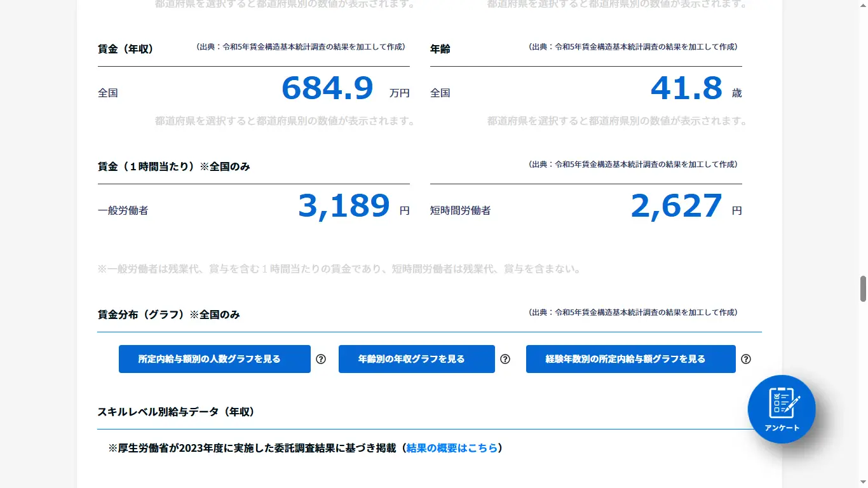Select the スキルレベル別給与データ（年収） heading
The image size is (868, 488).
176,412
